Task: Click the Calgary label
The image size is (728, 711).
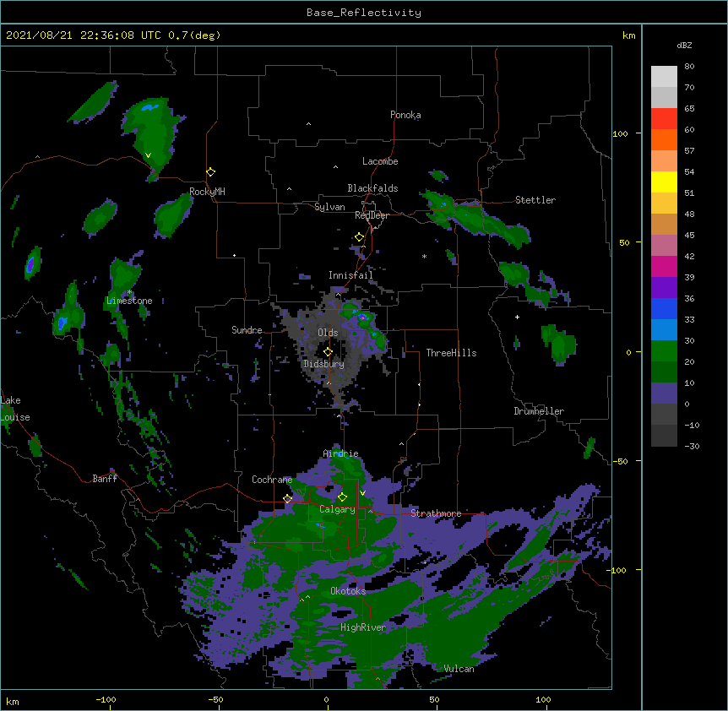Action: [337, 509]
